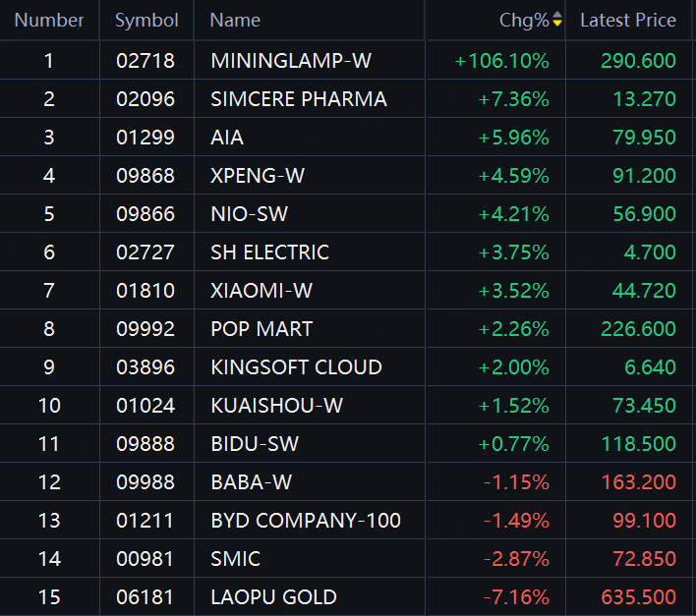Click latest price 118.500
This screenshot has width=696, height=616.
tap(638, 444)
